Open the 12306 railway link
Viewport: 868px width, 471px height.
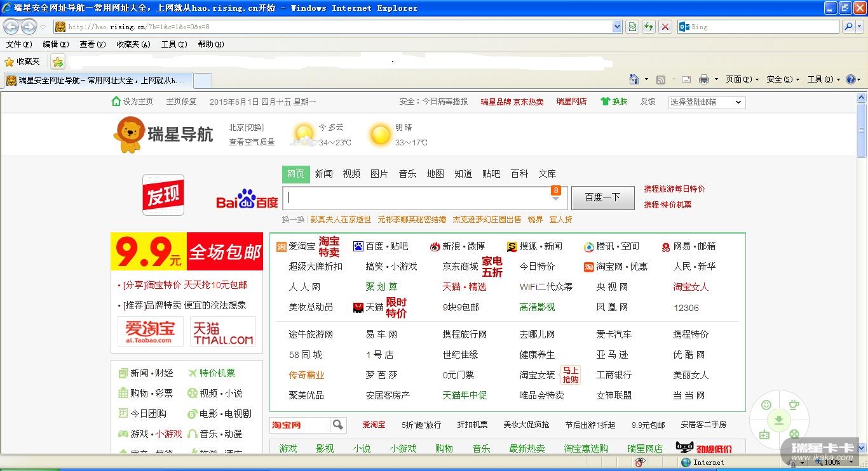[x=686, y=308]
